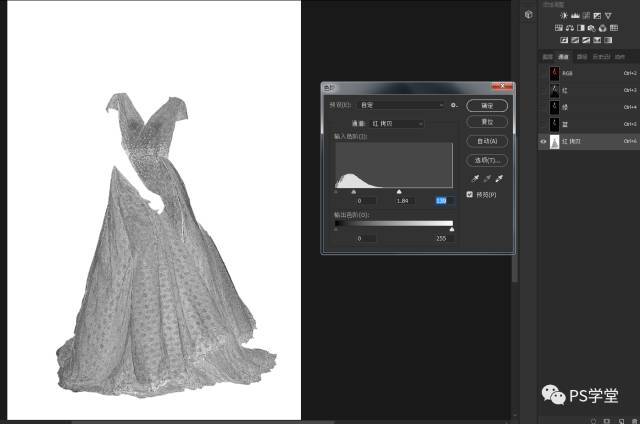Add an Invert adjustment from the adjustments panel

click(564, 40)
